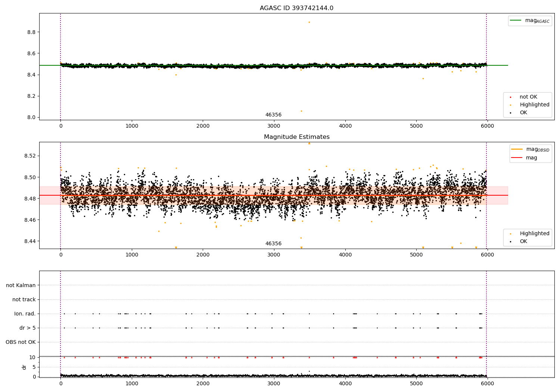Click the 'Highlighted' legend entry in top plot

pos(530,105)
